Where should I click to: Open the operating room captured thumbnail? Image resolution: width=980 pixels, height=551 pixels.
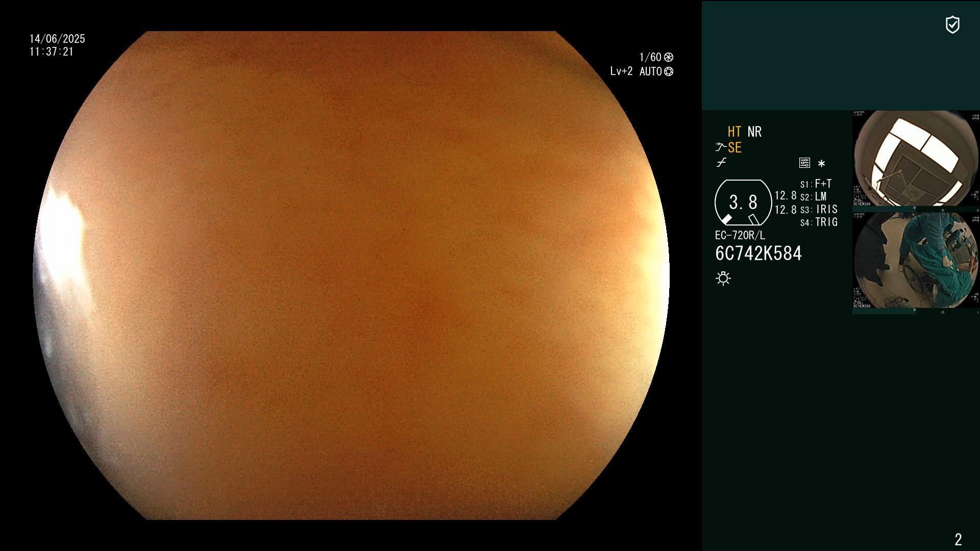coord(916,263)
